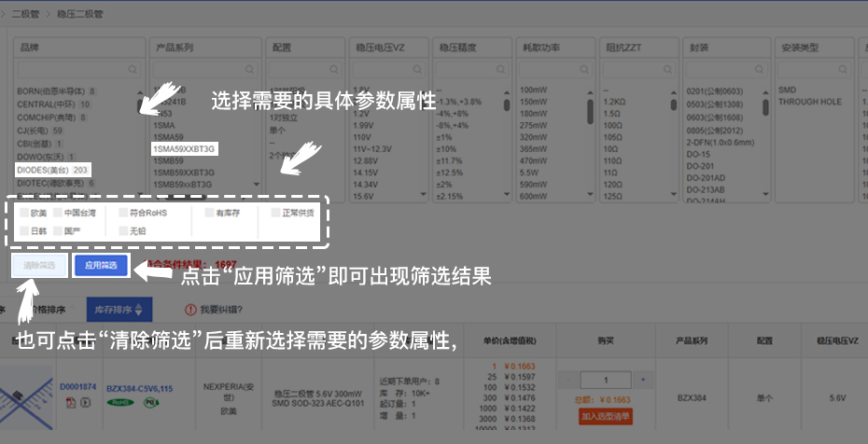Click up arrow of 稳压精度 list scrollbar

(507, 92)
